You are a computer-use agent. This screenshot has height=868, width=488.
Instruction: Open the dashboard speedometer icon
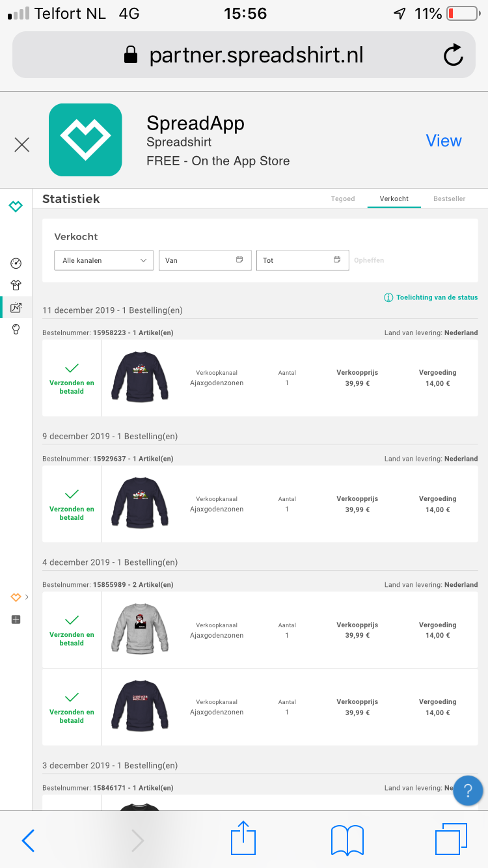pos(16,263)
